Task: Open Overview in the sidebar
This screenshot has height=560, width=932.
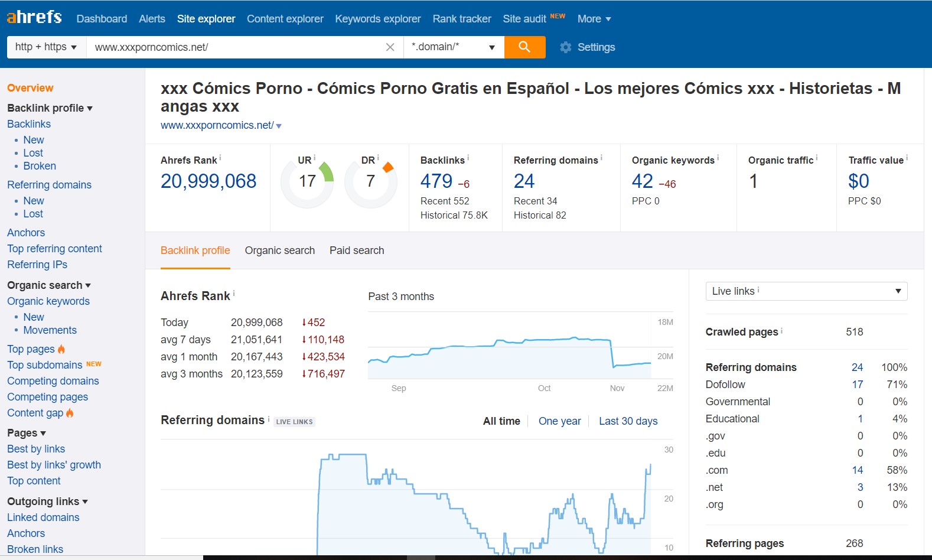Action: point(30,88)
